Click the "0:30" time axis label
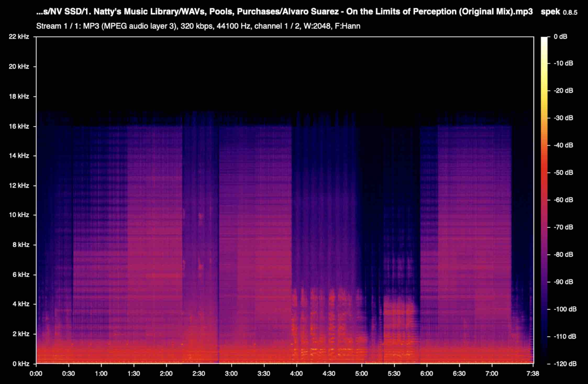This screenshot has height=384, width=588. 69,374
